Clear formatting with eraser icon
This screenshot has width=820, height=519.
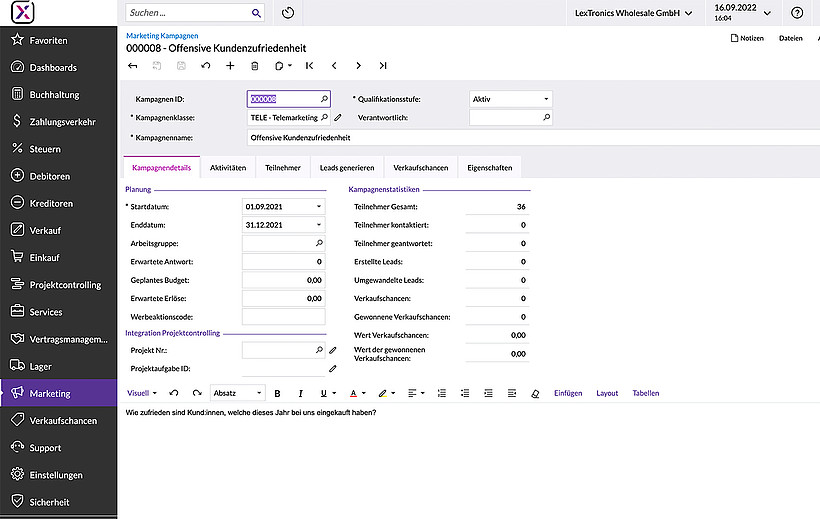click(535, 393)
